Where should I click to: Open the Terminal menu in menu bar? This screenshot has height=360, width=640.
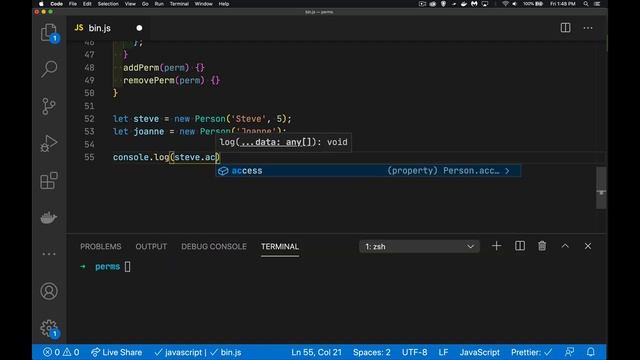(179, 4)
